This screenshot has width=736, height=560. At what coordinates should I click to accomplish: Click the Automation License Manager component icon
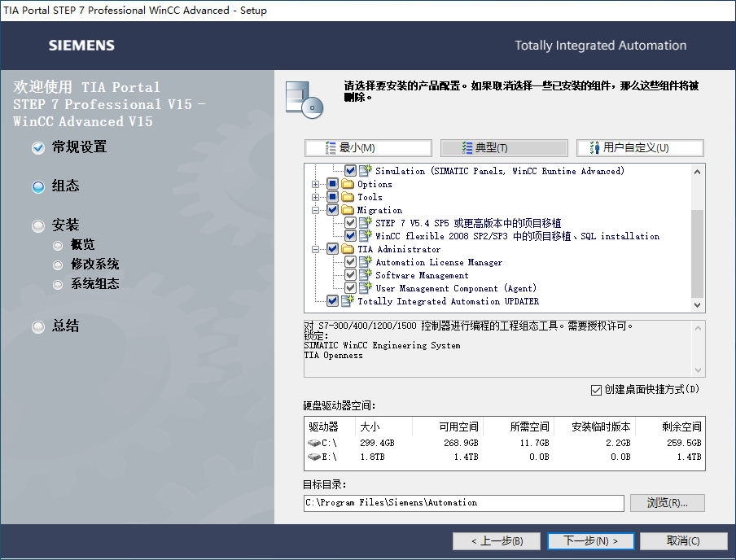point(366,261)
